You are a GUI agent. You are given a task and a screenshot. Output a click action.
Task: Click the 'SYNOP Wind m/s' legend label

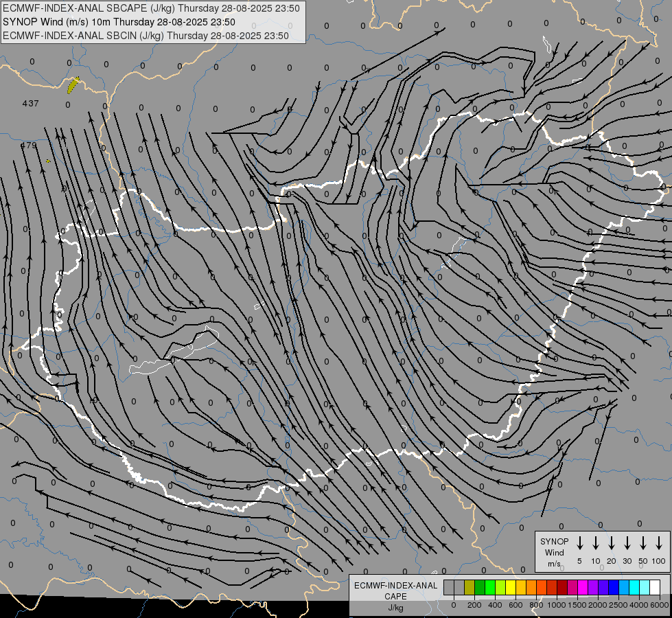click(x=554, y=552)
